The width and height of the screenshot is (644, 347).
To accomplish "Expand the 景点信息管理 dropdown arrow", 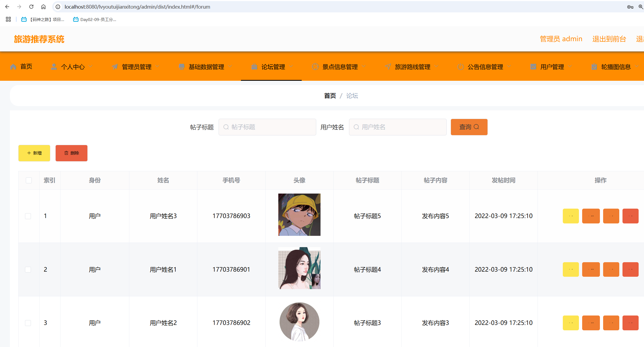I will click(364, 66).
